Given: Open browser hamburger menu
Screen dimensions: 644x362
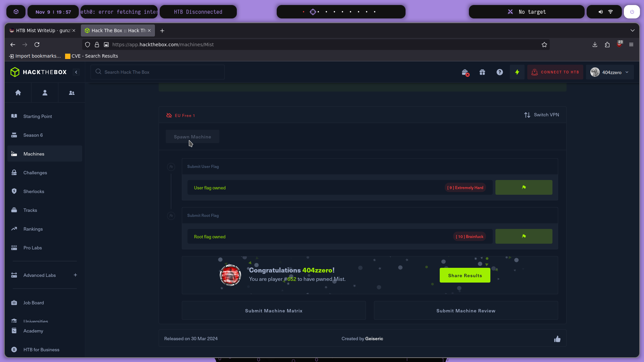Looking at the screenshot, I should point(631,45).
